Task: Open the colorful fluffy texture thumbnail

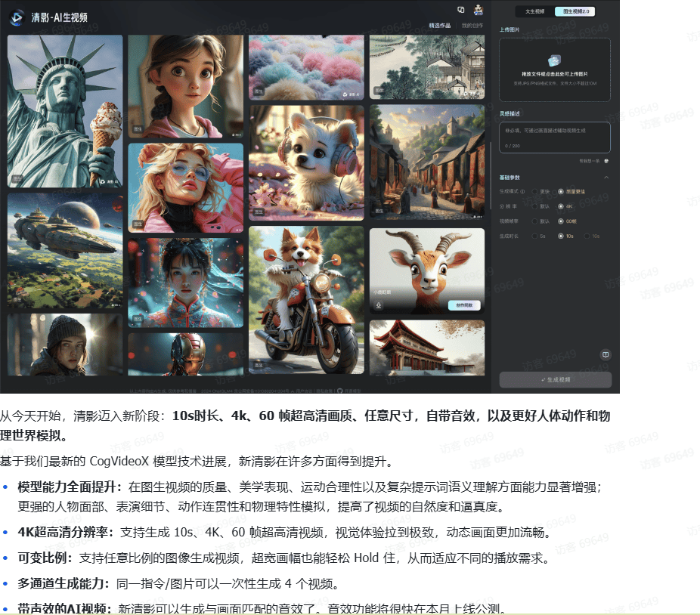Action: pyautogui.click(x=306, y=67)
